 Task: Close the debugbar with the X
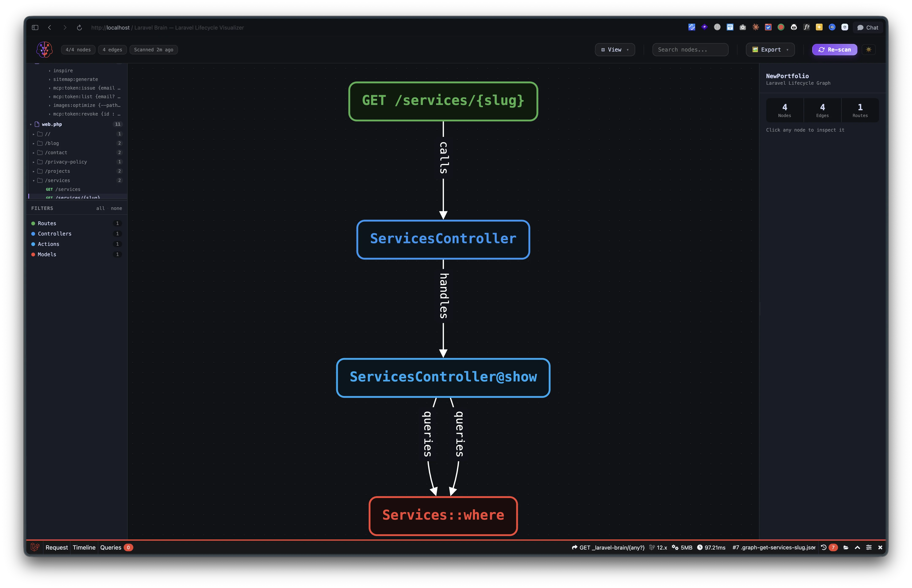click(x=880, y=547)
